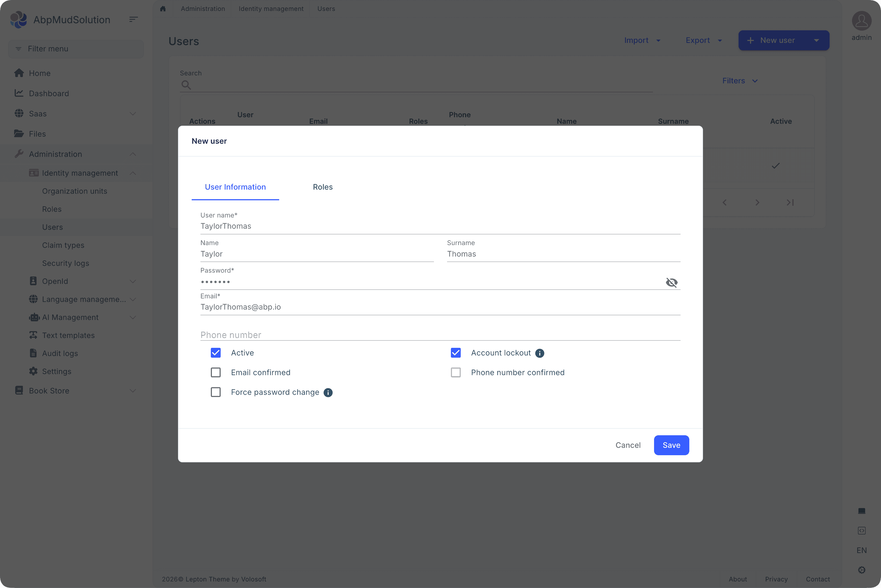881x588 pixels.
Task: Show the password with the eye toggle
Action: pyautogui.click(x=672, y=282)
